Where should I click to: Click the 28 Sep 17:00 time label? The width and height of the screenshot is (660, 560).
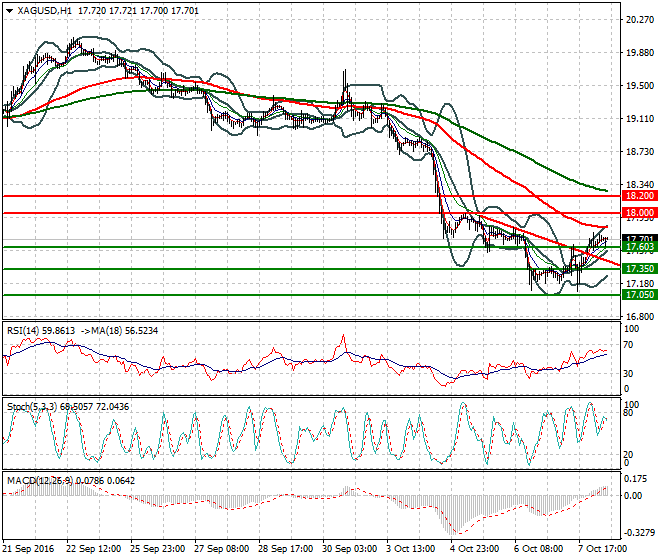tap(286, 549)
